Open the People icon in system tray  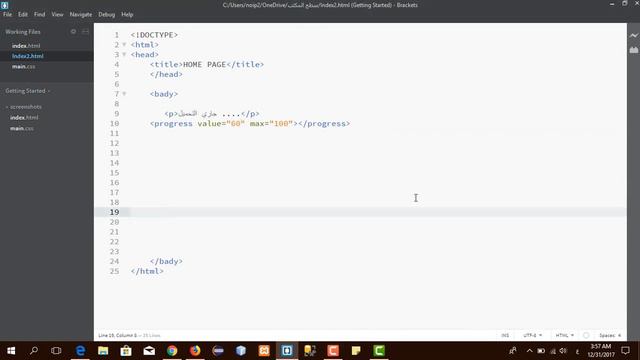pos(513,351)
